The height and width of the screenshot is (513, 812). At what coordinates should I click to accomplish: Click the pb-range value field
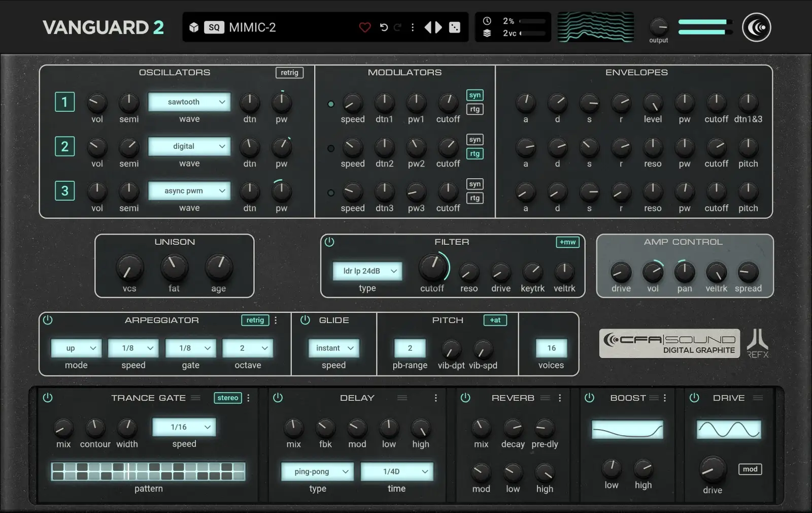pos(410,348)
